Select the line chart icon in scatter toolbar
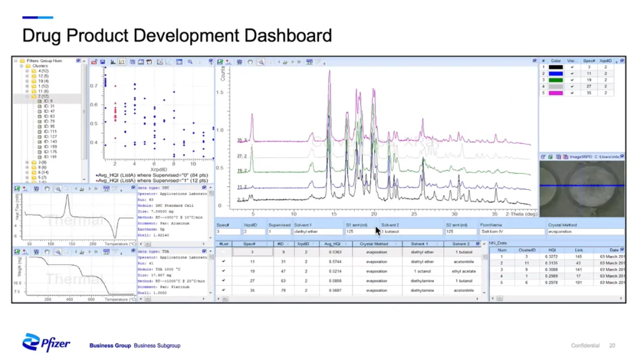This screenshot has height=360, width=644. tap(122, 61)
